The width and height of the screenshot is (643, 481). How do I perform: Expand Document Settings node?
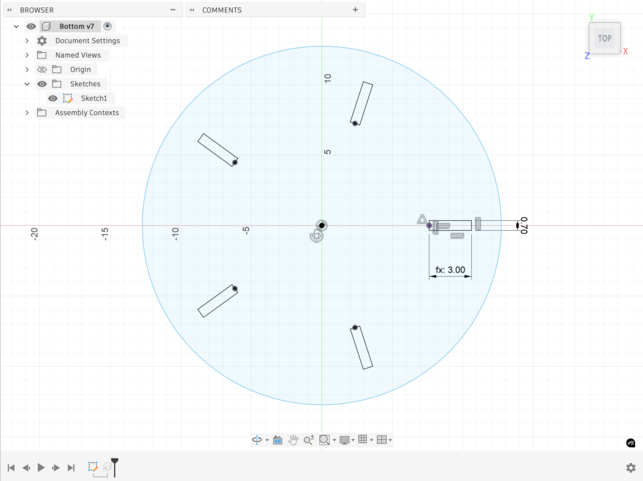click(27, 41)
